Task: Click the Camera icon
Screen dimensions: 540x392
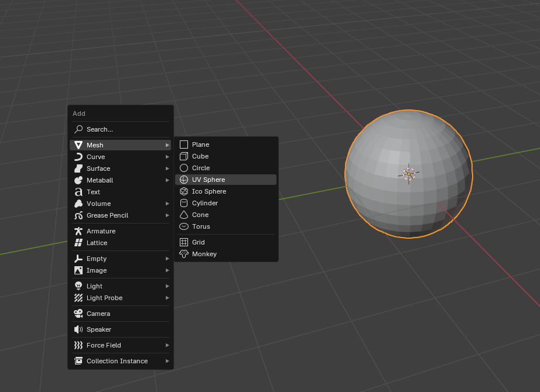Action: tap(78, 314)
